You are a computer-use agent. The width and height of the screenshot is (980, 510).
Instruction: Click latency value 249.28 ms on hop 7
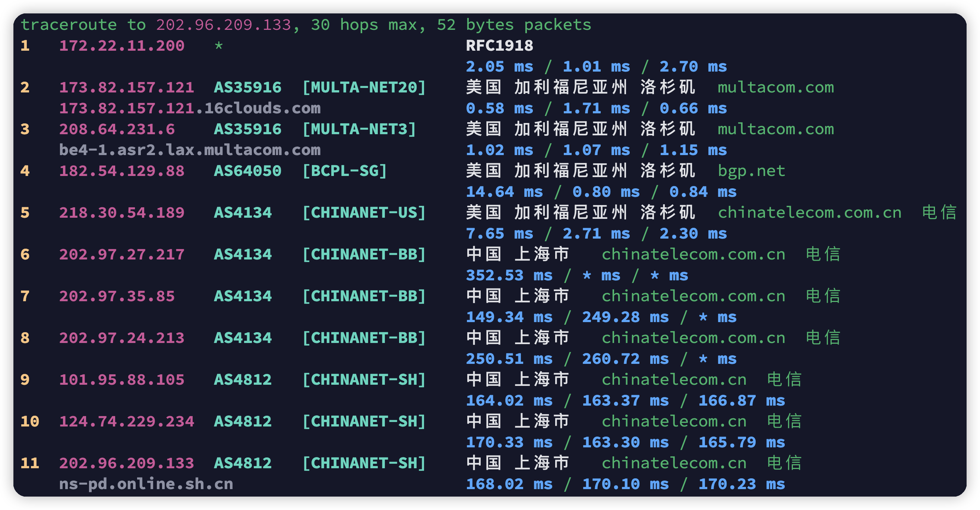625,317
